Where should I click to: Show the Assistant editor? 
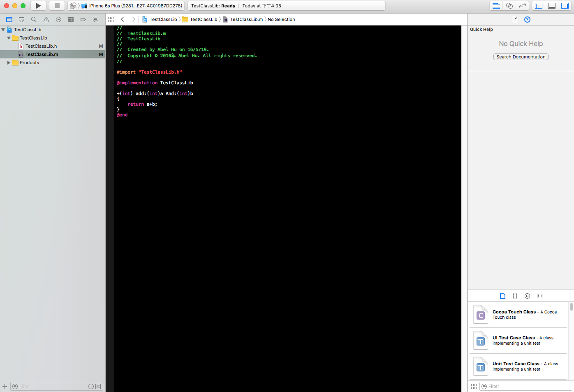509,6
